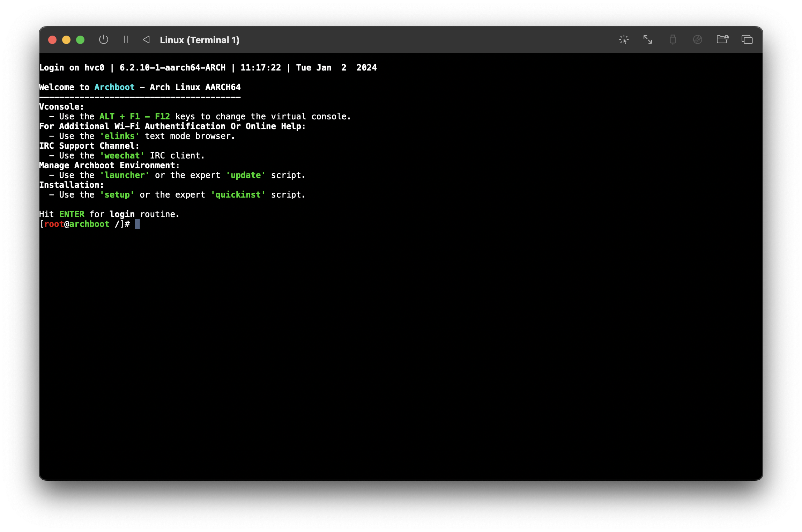Viewport: 802px width, 532px height.
Task: Pause the virtual machine
Action: tap(126, 39)
